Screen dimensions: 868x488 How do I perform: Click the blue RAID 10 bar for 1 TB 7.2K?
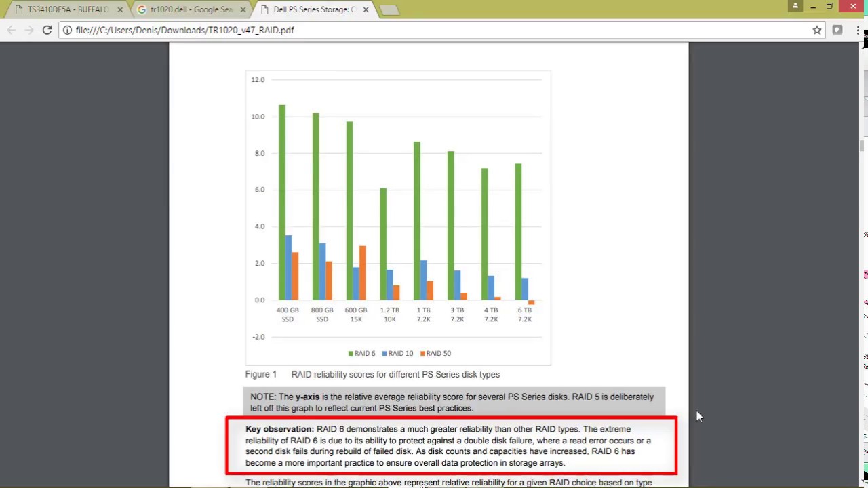[x=424, y=280]
